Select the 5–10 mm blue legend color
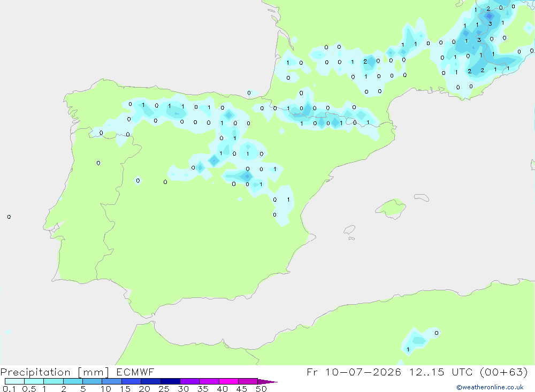This screenshot has width=535, height=392. tap(93, 381)
